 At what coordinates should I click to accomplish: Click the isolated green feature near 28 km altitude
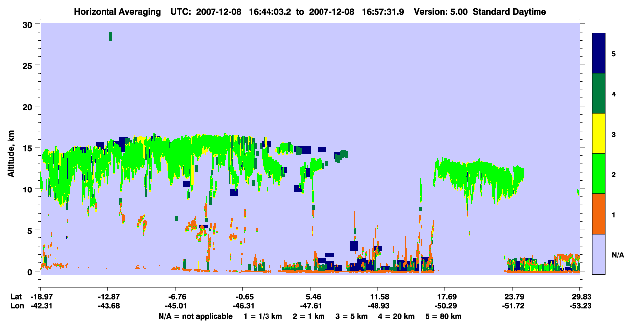coord(110,36)
